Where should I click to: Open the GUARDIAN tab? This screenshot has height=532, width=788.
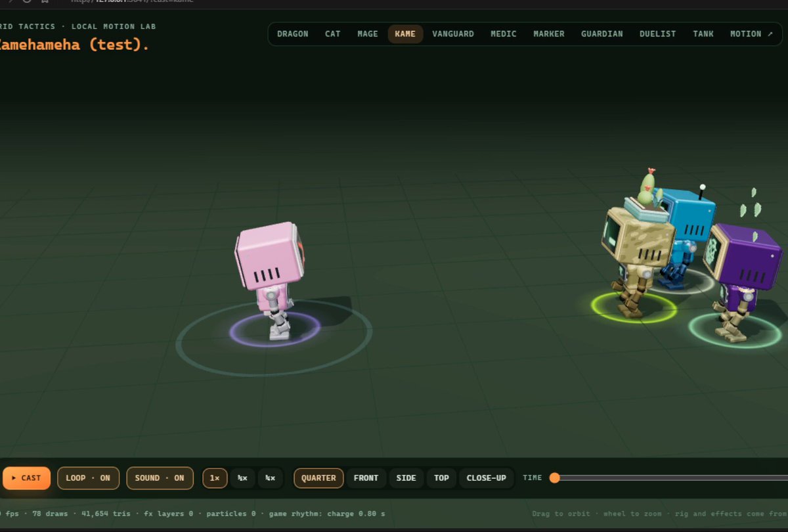[602, 34]
